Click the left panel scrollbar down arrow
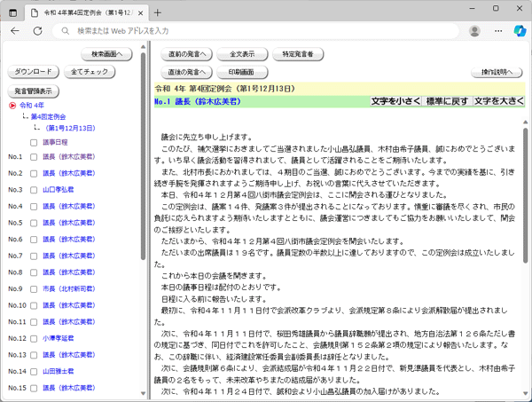The image size is (532, 402). (143, 393)
